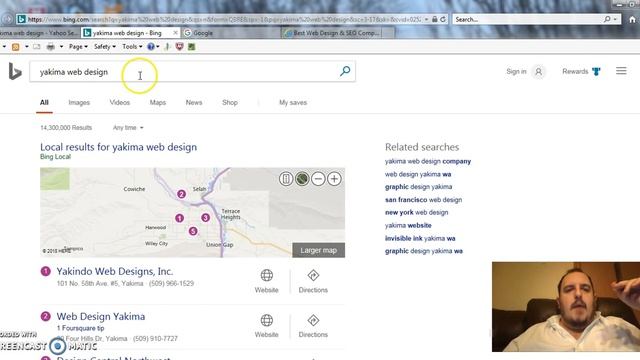Select the Maps search tab
The width and height of the screenshot is (640, 360).
(158, 102)
